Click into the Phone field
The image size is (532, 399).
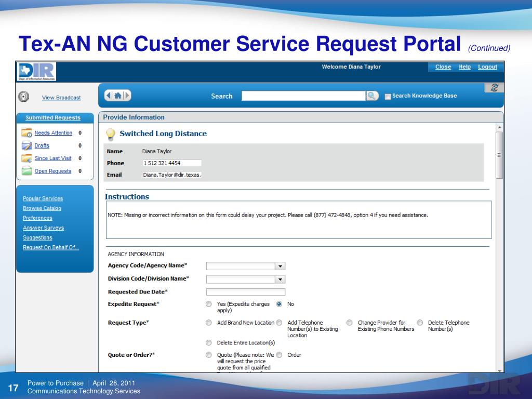172,163
